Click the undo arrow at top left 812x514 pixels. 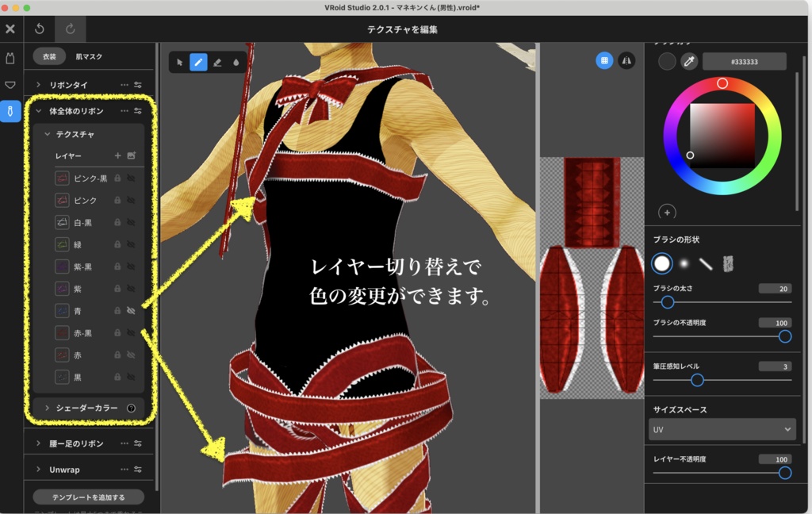pyautogui.click(x=39, y=29)
